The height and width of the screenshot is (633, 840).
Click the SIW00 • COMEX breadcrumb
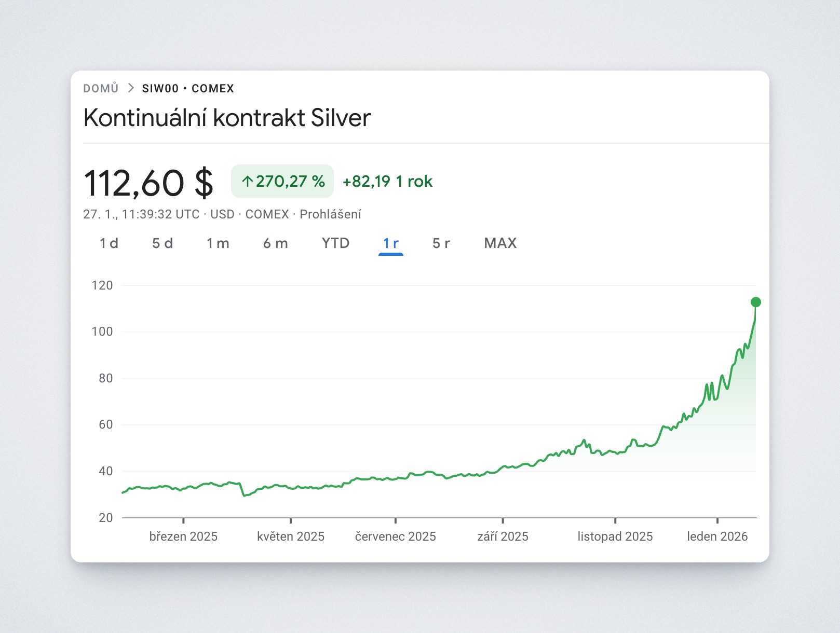coord(188,88)
